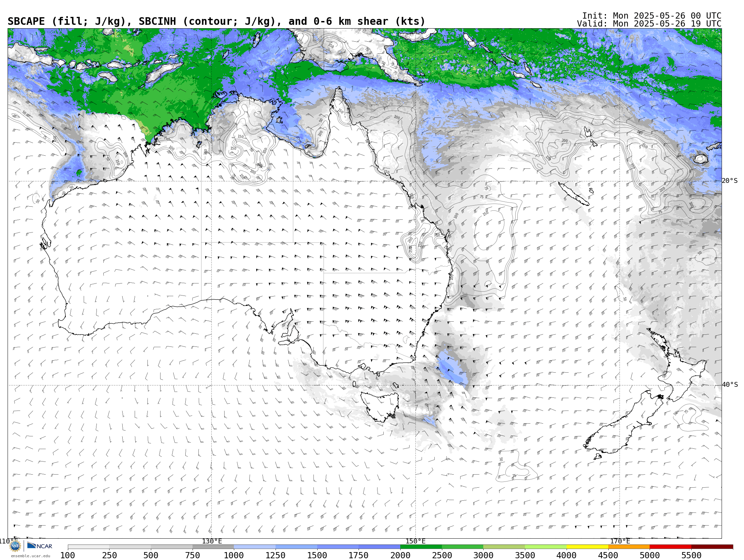The height and width of the screenshot is (560, 744).
Task: Click the NCAR logo
Action: click(x=40, y=546)
